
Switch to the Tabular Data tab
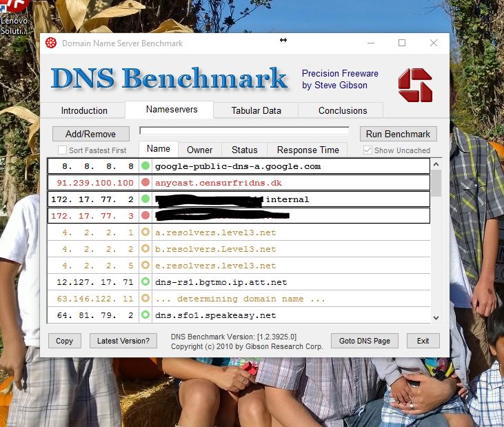click(256, 110)
